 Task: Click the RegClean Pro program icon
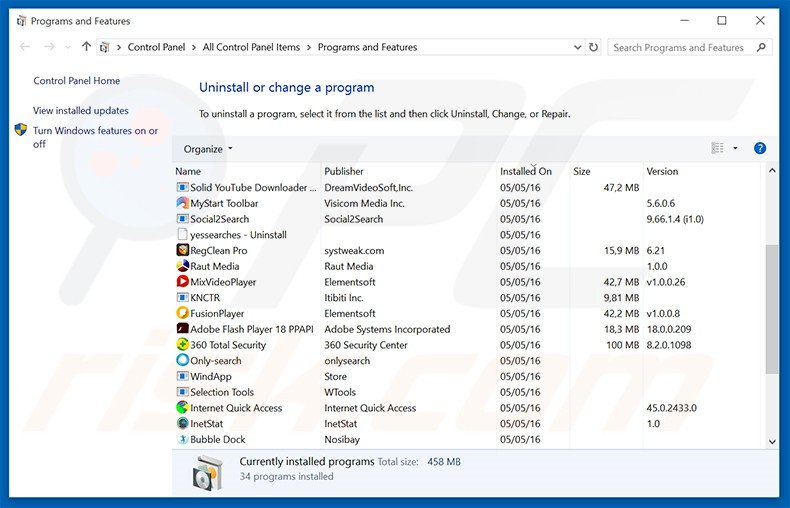coord(182,251)
